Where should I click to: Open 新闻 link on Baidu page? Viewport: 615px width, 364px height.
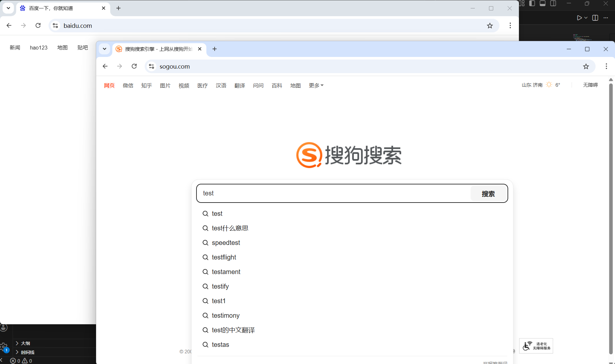click(15, 48)
